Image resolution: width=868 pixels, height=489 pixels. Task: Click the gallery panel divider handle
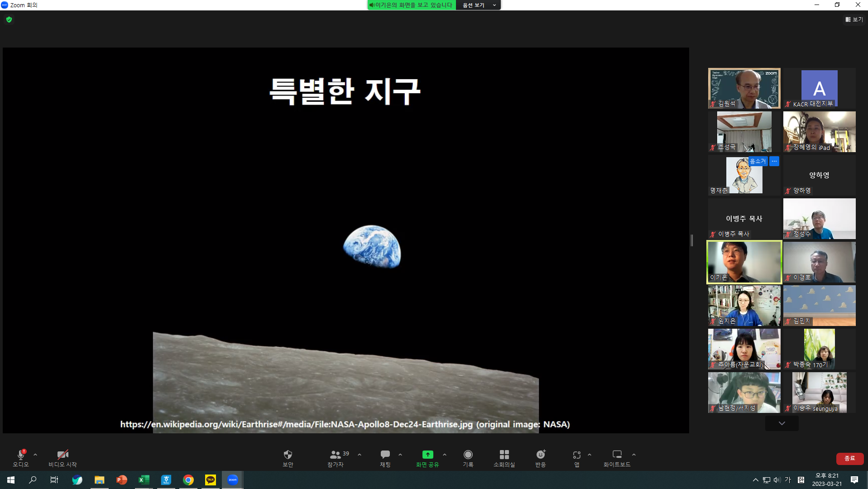692,240
